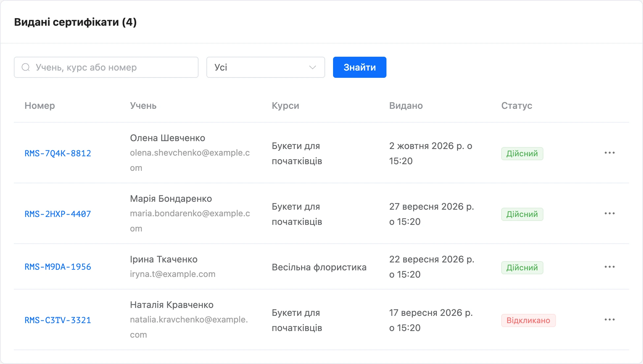The height and width of the screenshot is (364, 643).
Task: Click Дійсний tag in Олена Шевченко row
Action: 522,154
